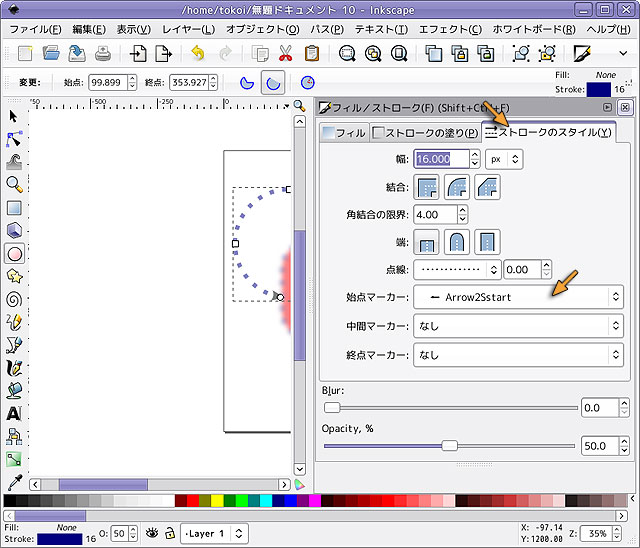
Task: Select the Spiral tool in toolbox
Action: (x=14, y=298)
